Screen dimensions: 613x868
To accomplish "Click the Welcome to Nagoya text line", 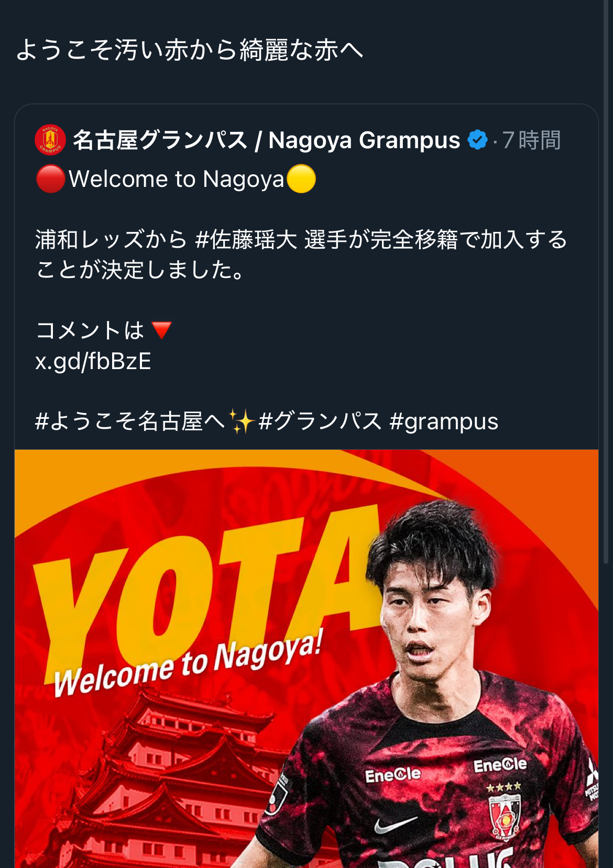I will pos(176,179).
